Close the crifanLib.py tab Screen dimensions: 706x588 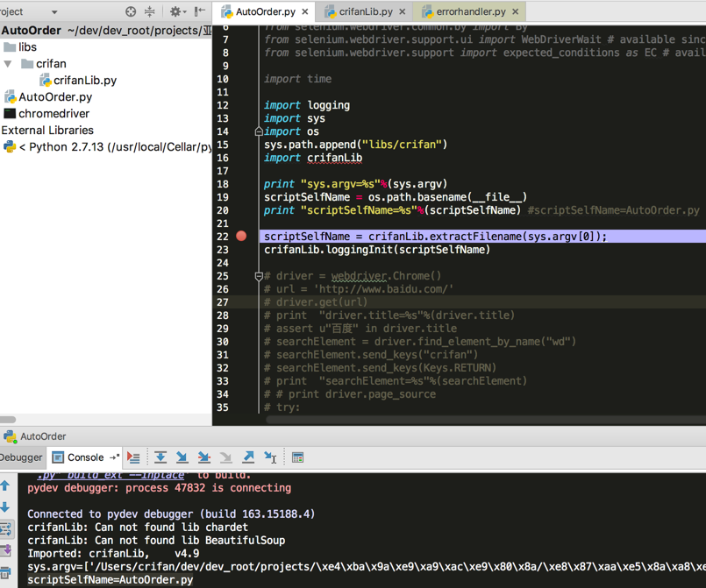click(402, 11)
